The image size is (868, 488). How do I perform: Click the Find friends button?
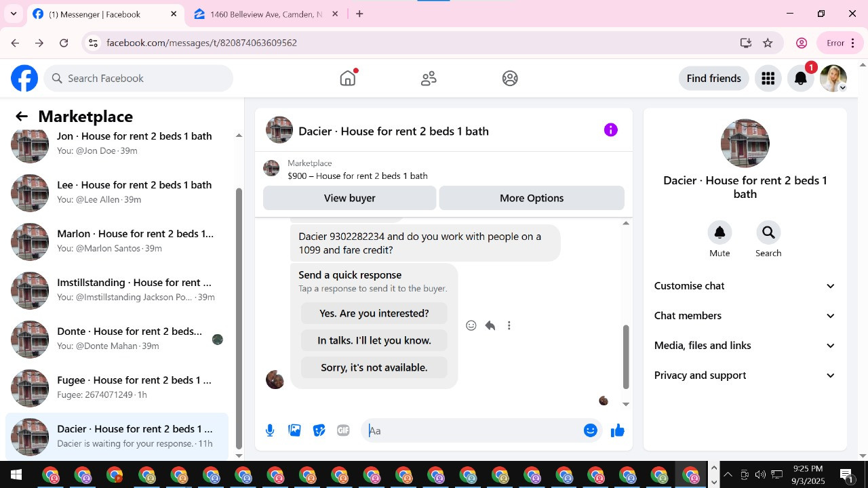click(x=714, y=79)
